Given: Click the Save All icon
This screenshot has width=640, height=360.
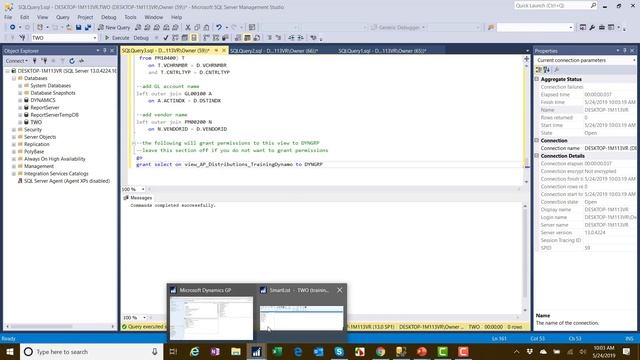Looking at the screenshot, I should click(88, 27).
